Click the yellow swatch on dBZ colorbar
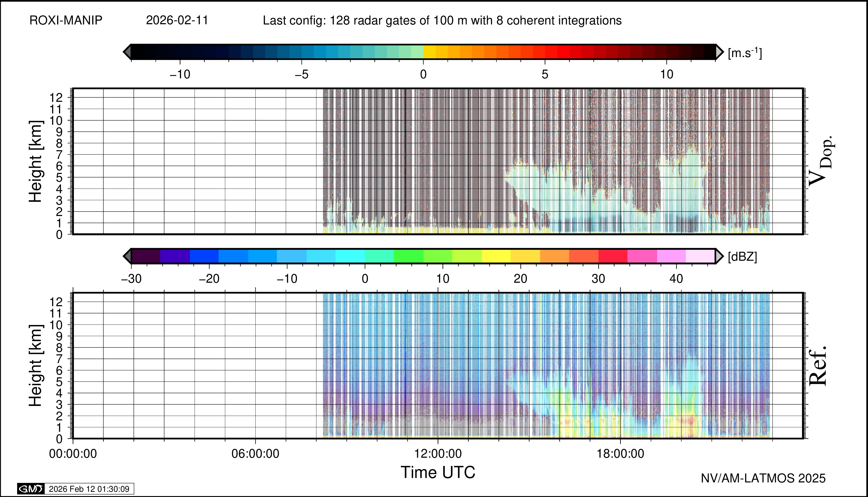868x497 pixels. point(496,256)
